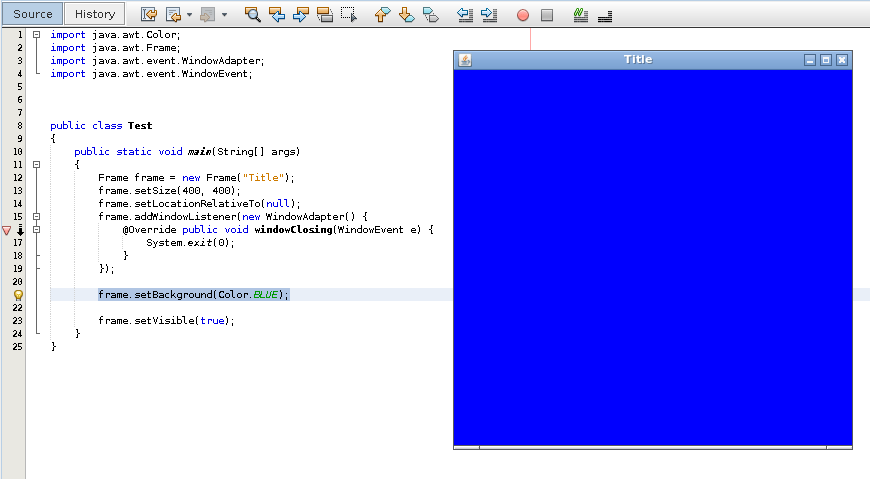Click the "Title" string literal
This screenshot has height=479, width=870.
pyautogui.click(x=264, y=178)
